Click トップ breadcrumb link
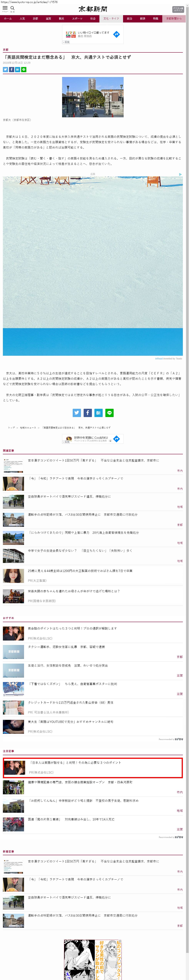The width and height of the screenshot is (189, 980). click(11, 428)
